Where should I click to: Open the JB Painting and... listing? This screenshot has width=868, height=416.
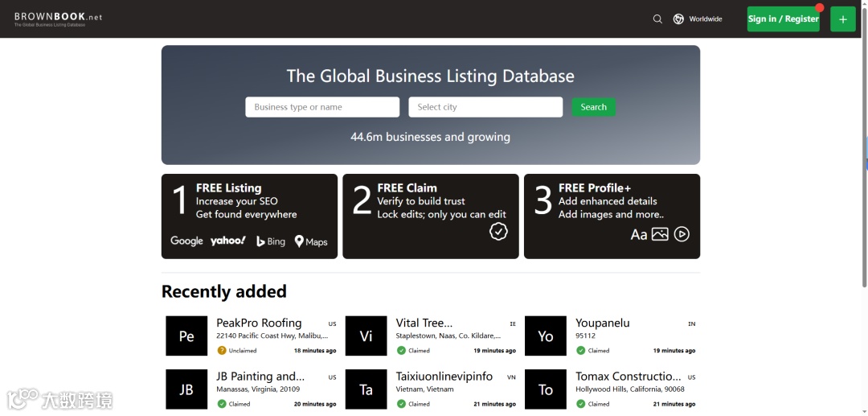260,376
